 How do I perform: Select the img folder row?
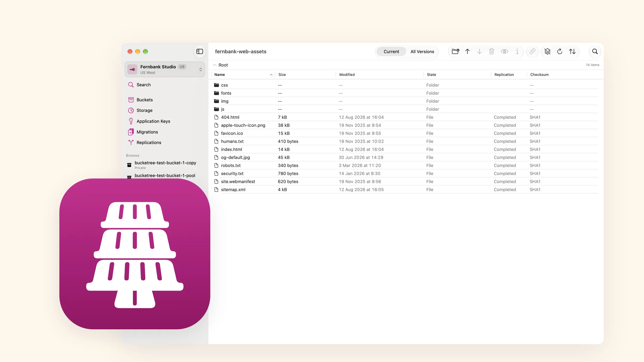[406, 101]
